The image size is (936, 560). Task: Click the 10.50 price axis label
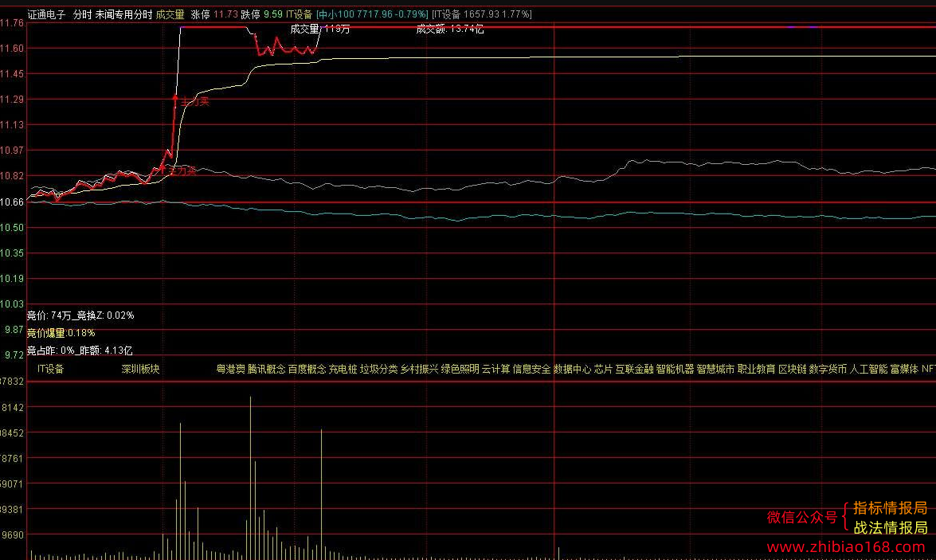tap(12, 228)
